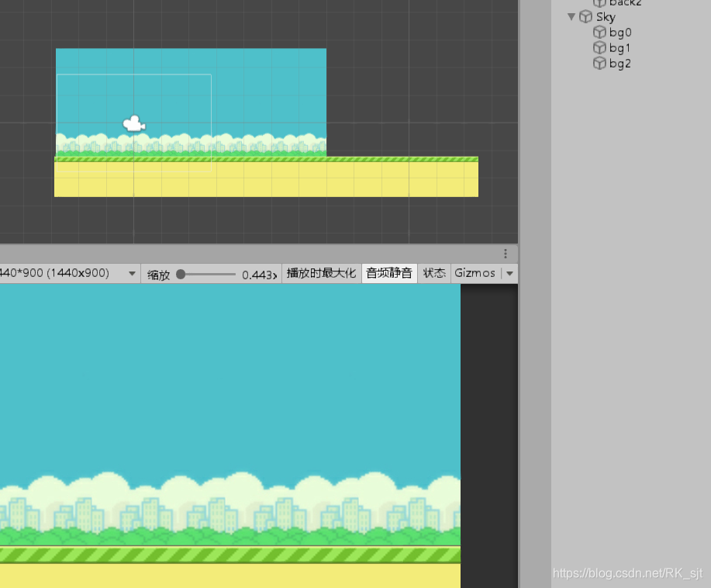Viewport: 711px width, 588px height.
Task: Select the bg2 object in hierarchy
Action: (620, 63)
